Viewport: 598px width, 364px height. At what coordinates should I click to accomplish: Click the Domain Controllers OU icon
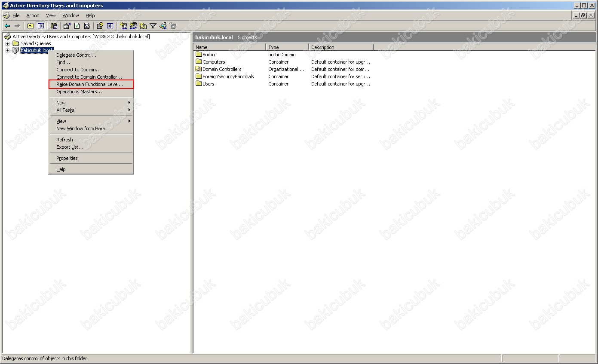click(199, 69)
